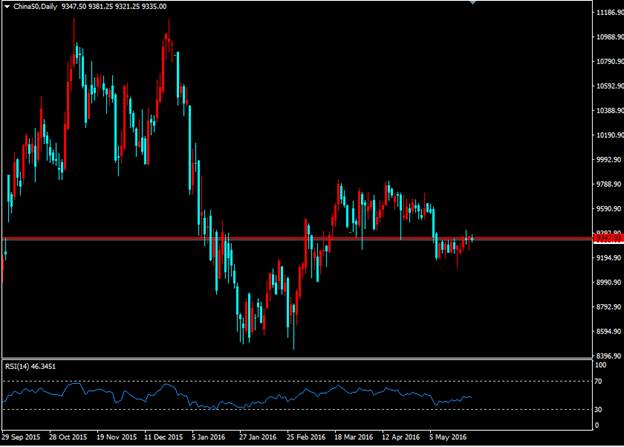Click the 5 May 2016 date label
The width and height of the screenshot is (624, 447).
click(x=448, y=437)
